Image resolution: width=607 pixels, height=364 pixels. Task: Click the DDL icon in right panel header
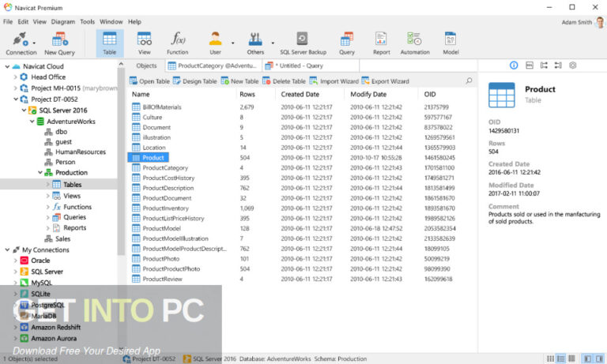[x=530, y=66]
